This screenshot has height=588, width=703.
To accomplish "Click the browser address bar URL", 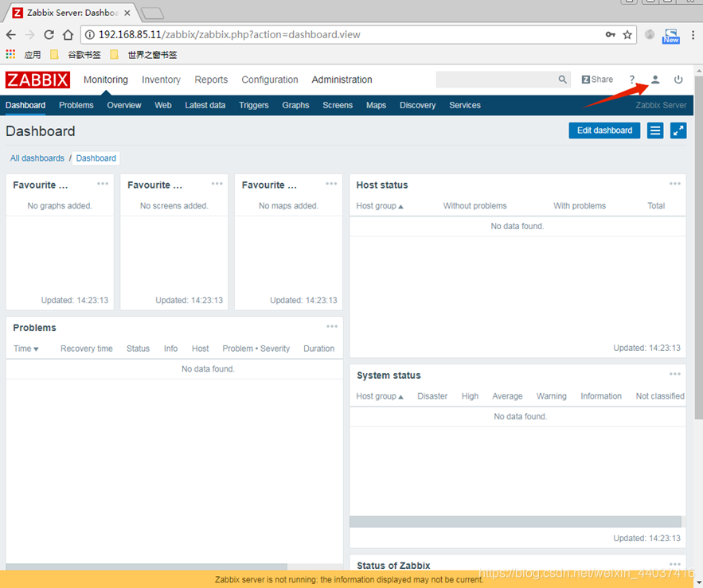I will click(229, 34).
